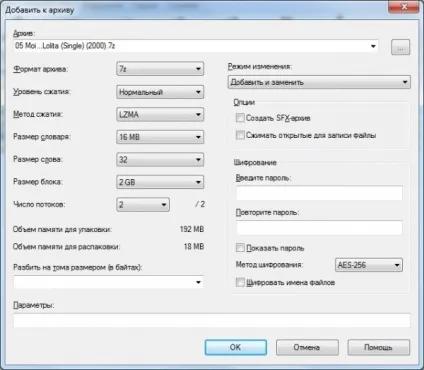This screenshot has height=370, width=424.
Task: Open the Число потоков dropdown
Action: click(x=143, y=204)
